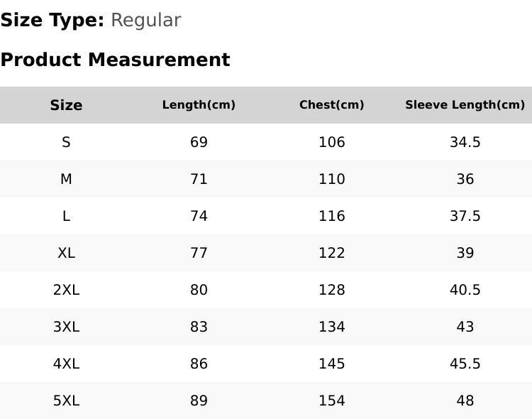Click the Size Type label
Viewport: 532px width, 419px height.
tap(52, 21)
